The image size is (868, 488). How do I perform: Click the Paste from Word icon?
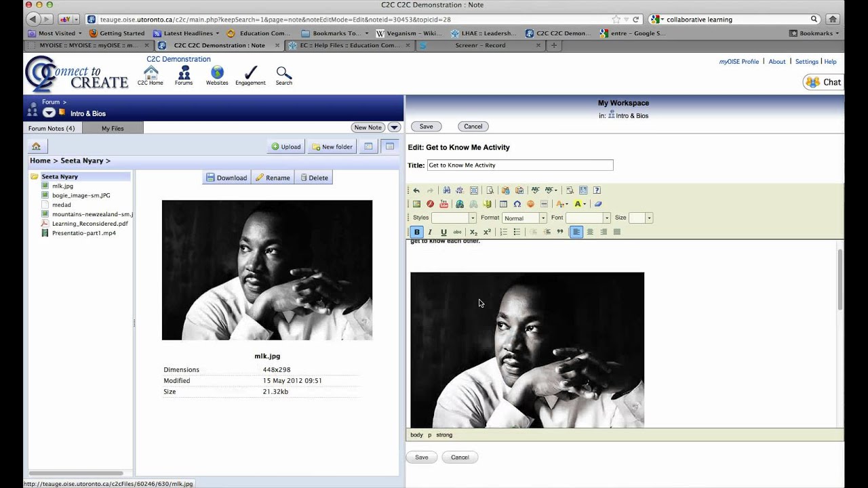click(x=519, y=190)
